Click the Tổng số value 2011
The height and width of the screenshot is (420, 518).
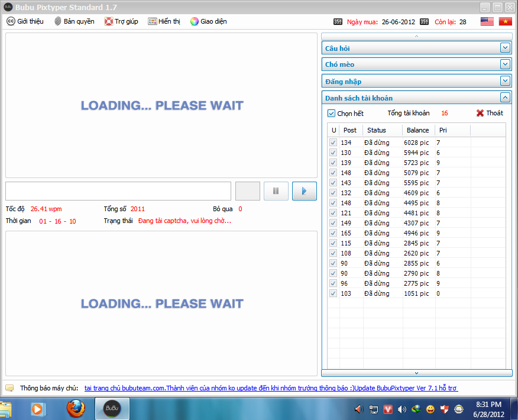pyautogui.click(x=137, y=209)
